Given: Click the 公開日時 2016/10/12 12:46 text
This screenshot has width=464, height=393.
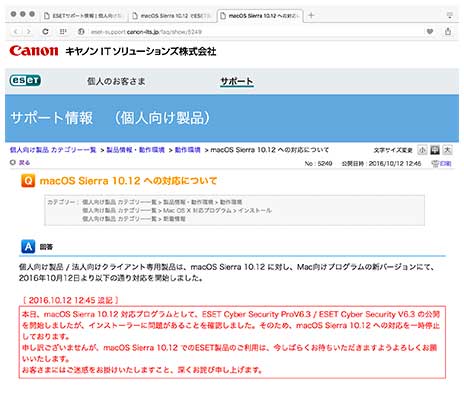Looking at the screenshot, I should (x=382, y=163).
